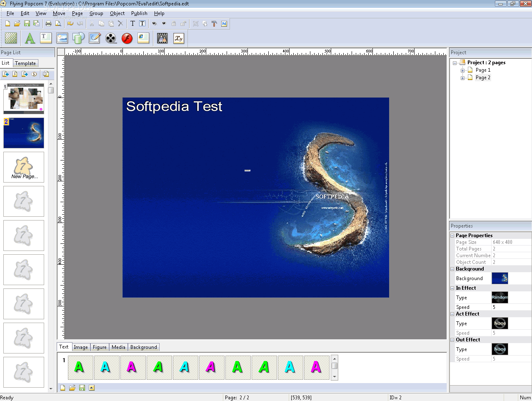Collapse the Out Effect section
This screenshot has width=532, height=401.
[x=452, y=340]
